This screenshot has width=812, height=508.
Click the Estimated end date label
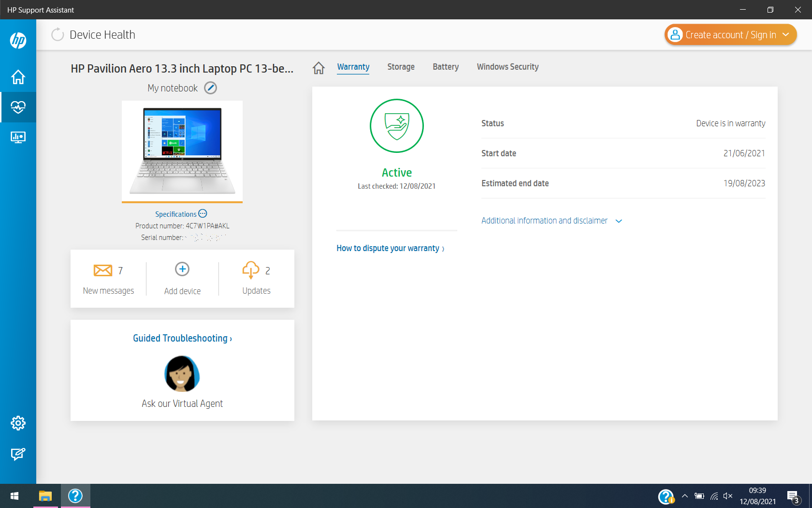coord(515,183)
